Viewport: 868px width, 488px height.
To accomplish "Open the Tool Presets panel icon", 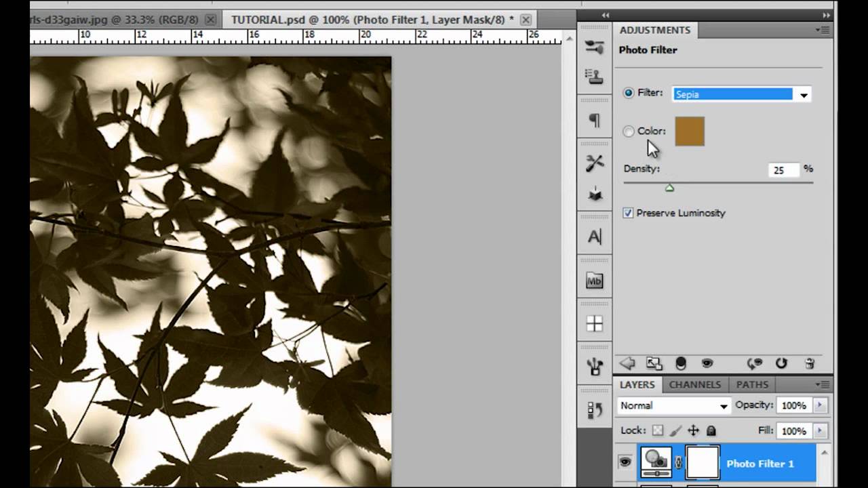I will (x=595, y=163).
